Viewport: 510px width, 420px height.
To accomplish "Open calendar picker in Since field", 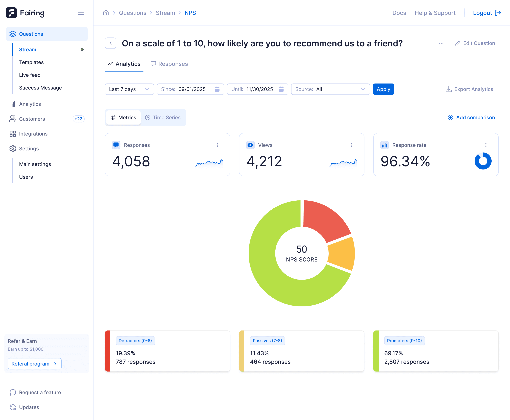I will (x=217, y=89).
